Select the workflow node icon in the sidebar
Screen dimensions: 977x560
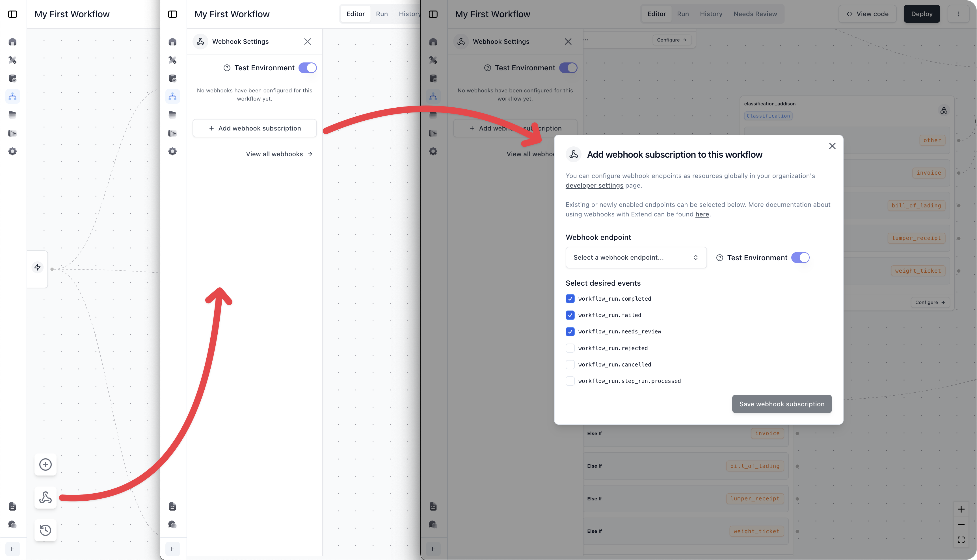(13, 97)
